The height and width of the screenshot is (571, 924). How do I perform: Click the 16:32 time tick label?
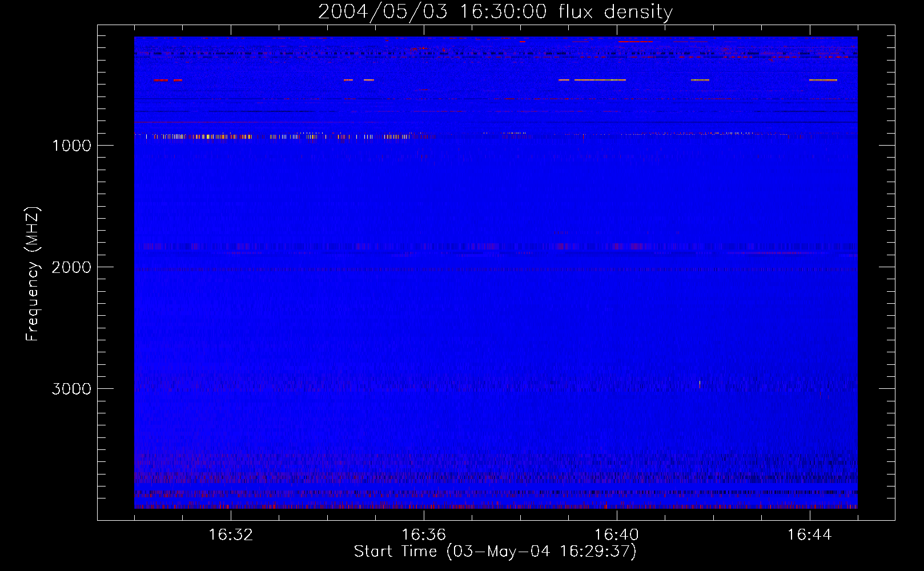coord(231,535)
